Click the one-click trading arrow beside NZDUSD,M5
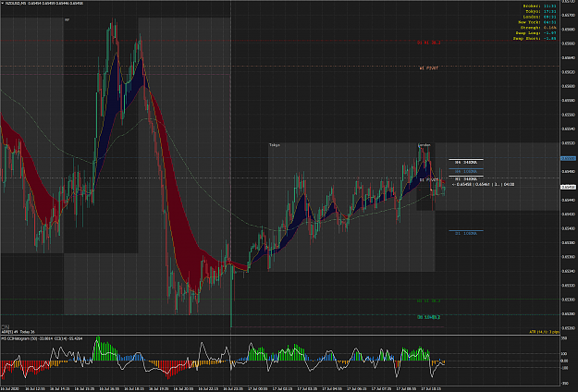The width and height of the screenshot is (578, 392). (x=3, y=4)
